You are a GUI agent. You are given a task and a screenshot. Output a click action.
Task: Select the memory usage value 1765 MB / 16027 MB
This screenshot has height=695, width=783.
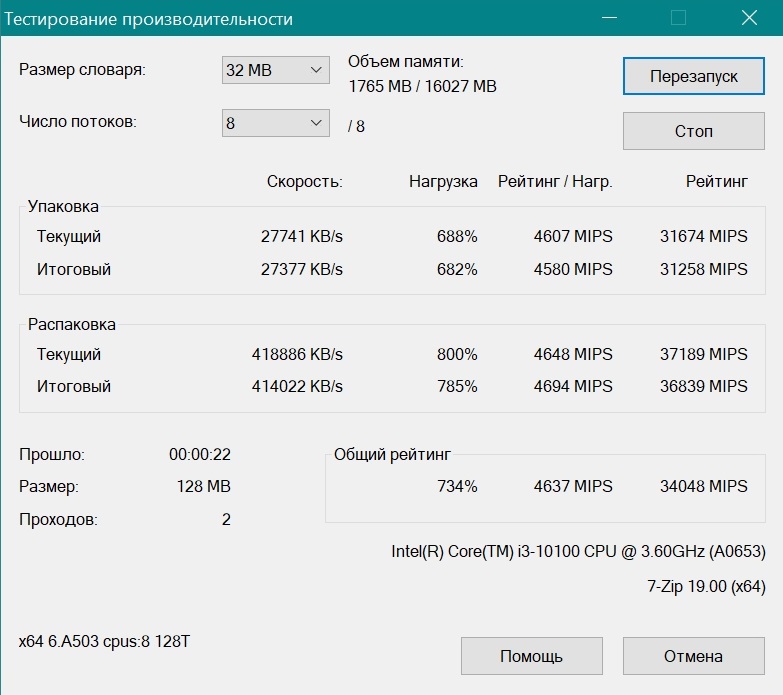click(x=422, y=87)
